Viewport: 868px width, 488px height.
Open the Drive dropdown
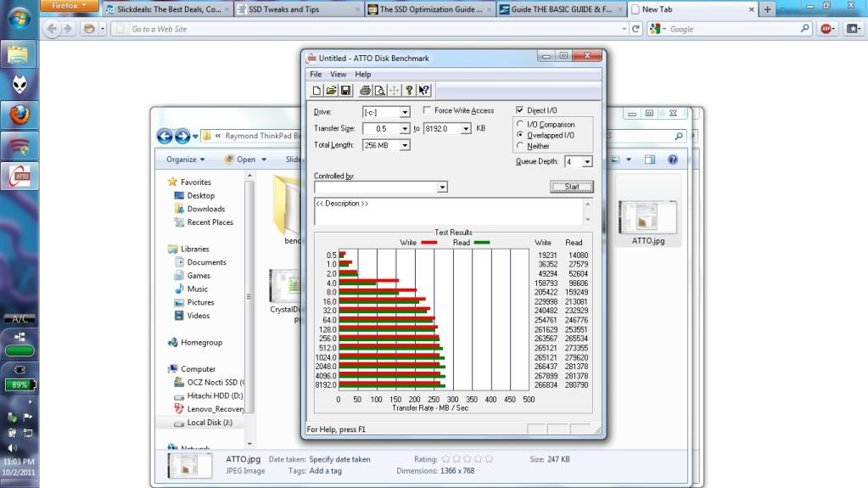405,112
